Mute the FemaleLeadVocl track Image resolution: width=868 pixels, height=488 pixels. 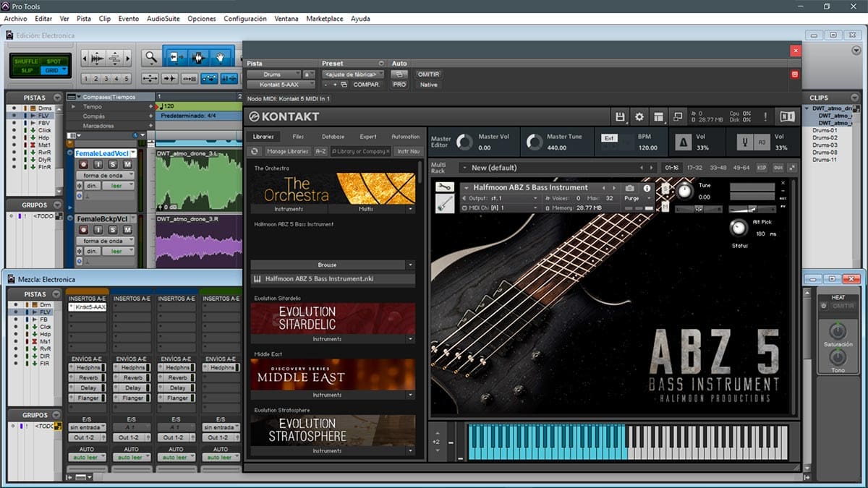(127, 165)
